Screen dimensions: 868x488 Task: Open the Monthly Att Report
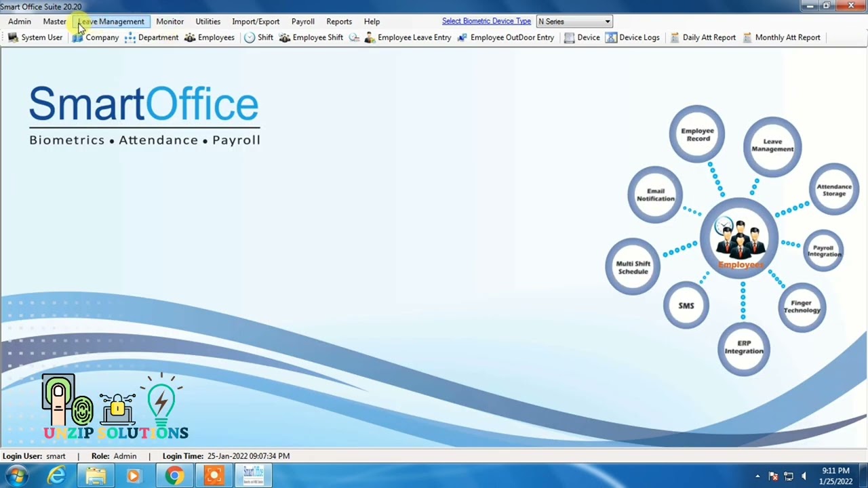[782, 37]
